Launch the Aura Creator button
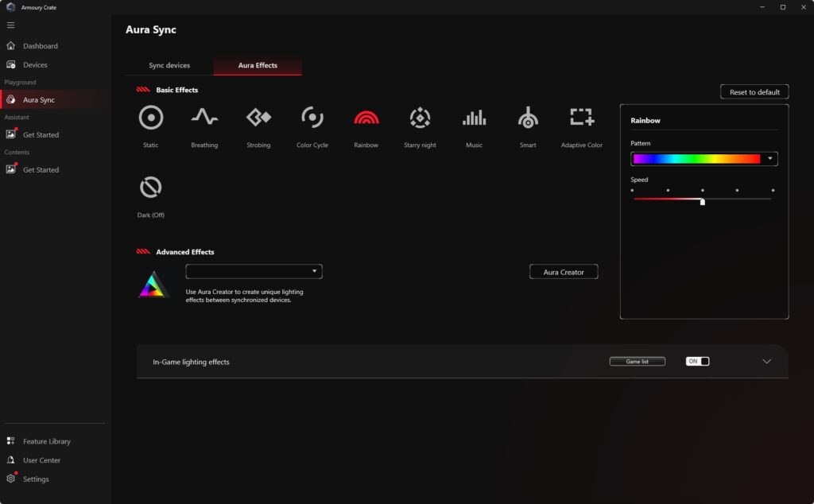 (x=564, y=272)
